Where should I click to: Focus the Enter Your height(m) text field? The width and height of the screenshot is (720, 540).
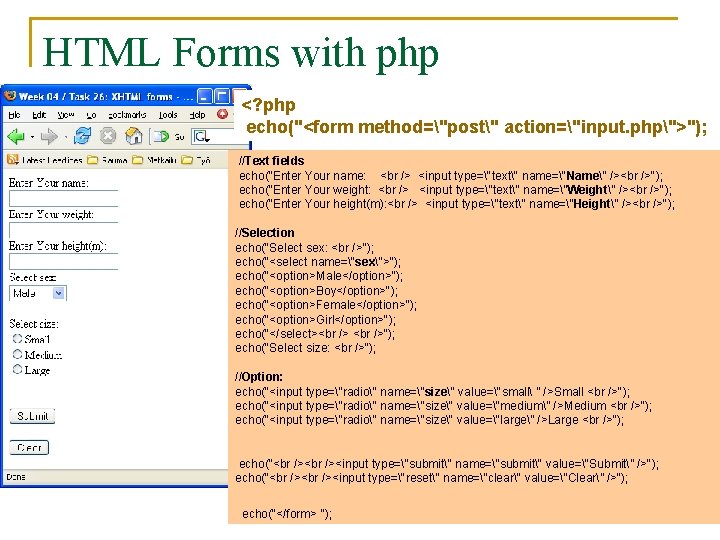(63, 261)
